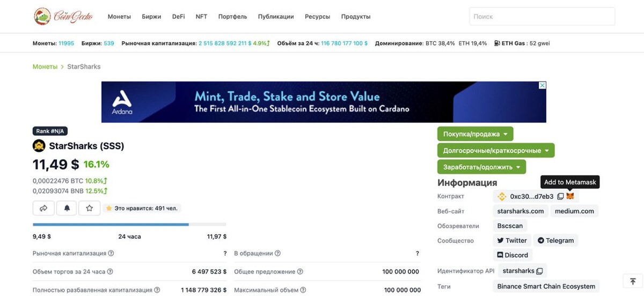Click the 24-hour price range bar
The width and height of the screenshot is (644, 296).
click(x=129, y=224)
